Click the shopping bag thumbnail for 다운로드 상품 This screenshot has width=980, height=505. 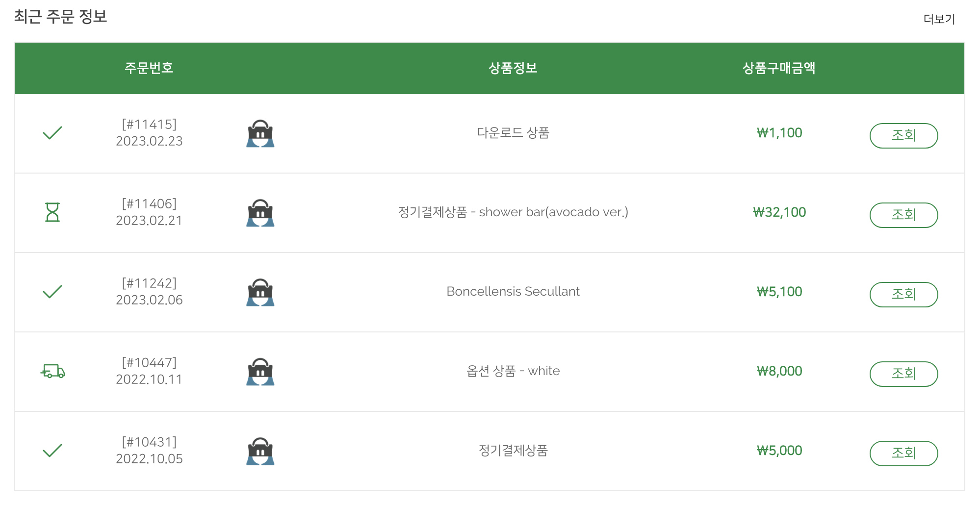click(x=260, y=133)
